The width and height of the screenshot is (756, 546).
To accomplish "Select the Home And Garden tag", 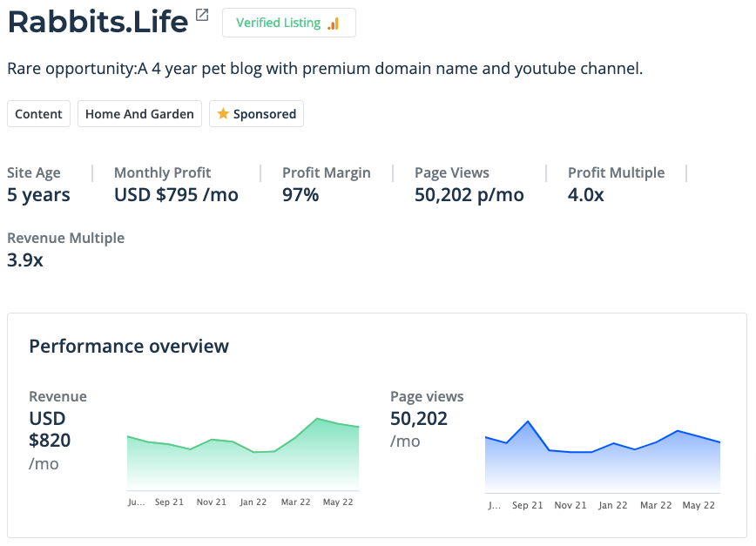I will coord(139,114).
